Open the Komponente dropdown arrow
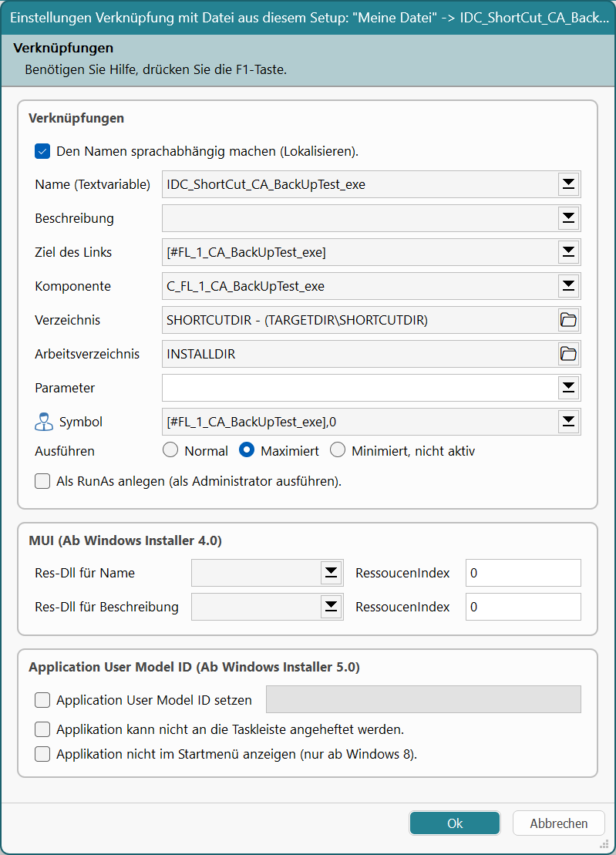The width and height of the screenshot is (616, 855). pos(568,286)
